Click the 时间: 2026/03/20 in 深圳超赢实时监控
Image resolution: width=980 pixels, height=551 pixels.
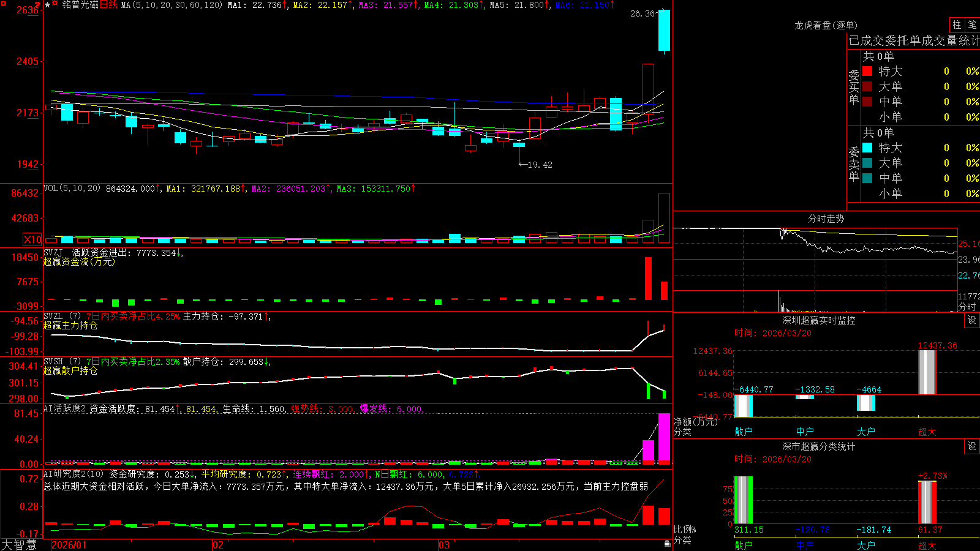(772, 333)
